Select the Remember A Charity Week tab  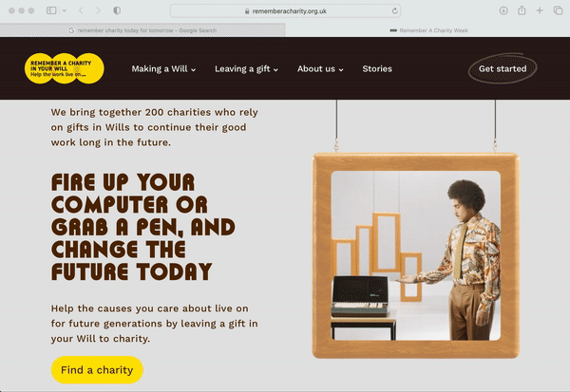click(427, 30)
